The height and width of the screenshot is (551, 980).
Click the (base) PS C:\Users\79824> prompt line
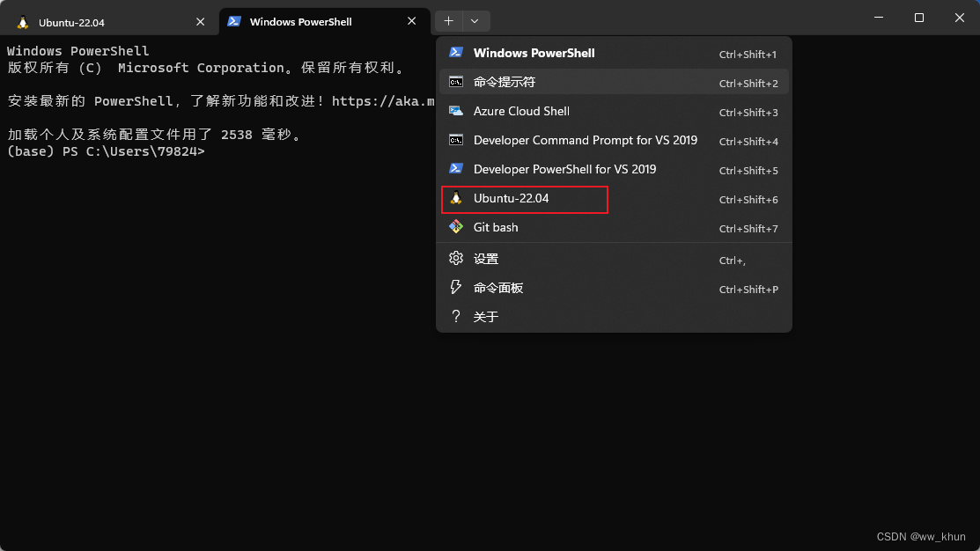(106, 151)
